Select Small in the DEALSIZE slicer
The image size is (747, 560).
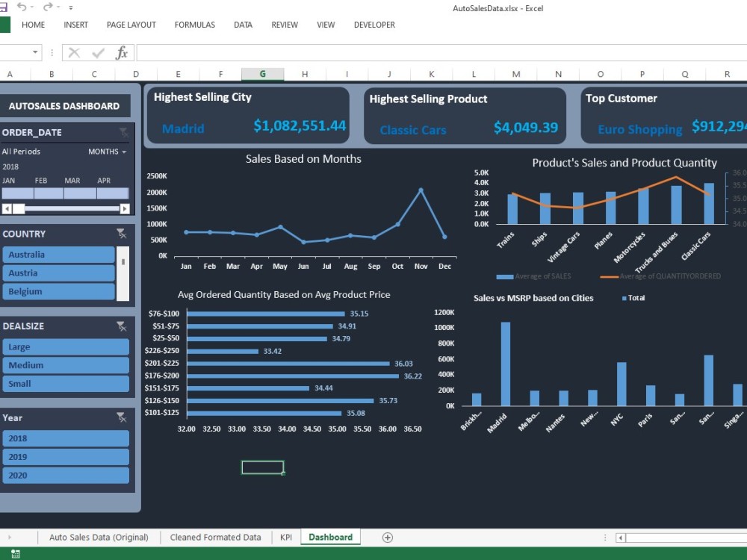click(x=66, y=384)
